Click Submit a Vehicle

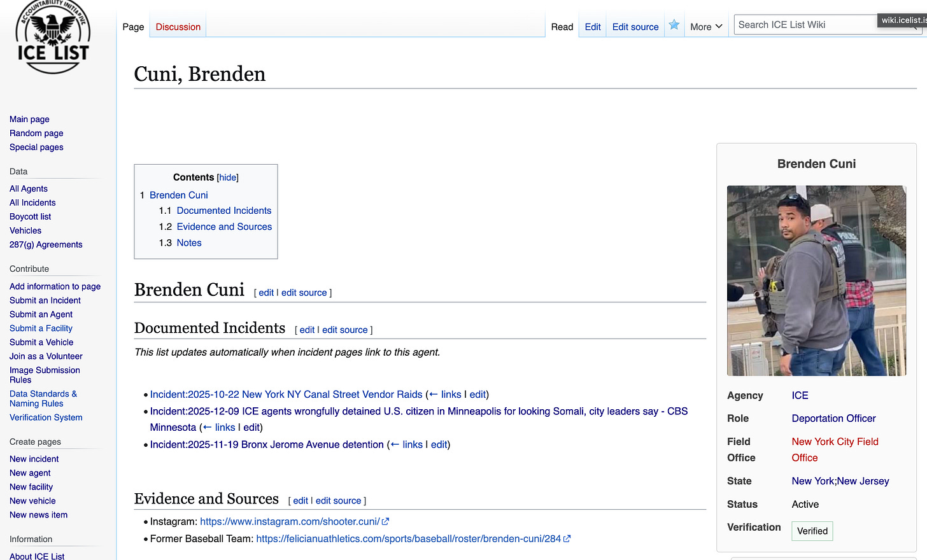pyautogui.click(x=41, y=342)
